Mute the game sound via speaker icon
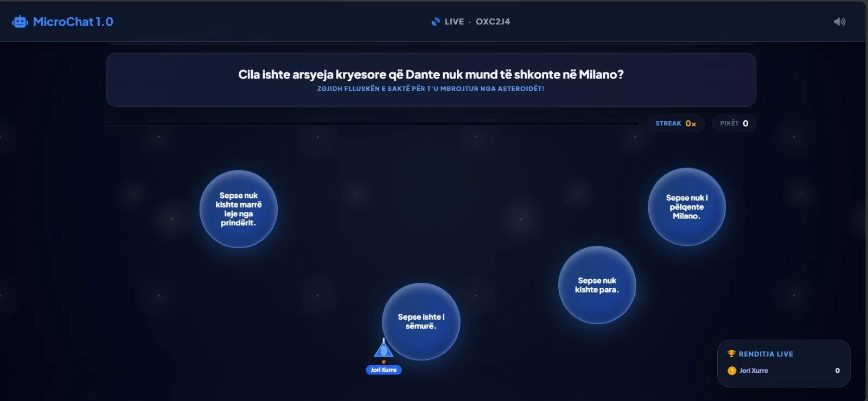Viewport: 868px width, 401px height. pos(839,22)
